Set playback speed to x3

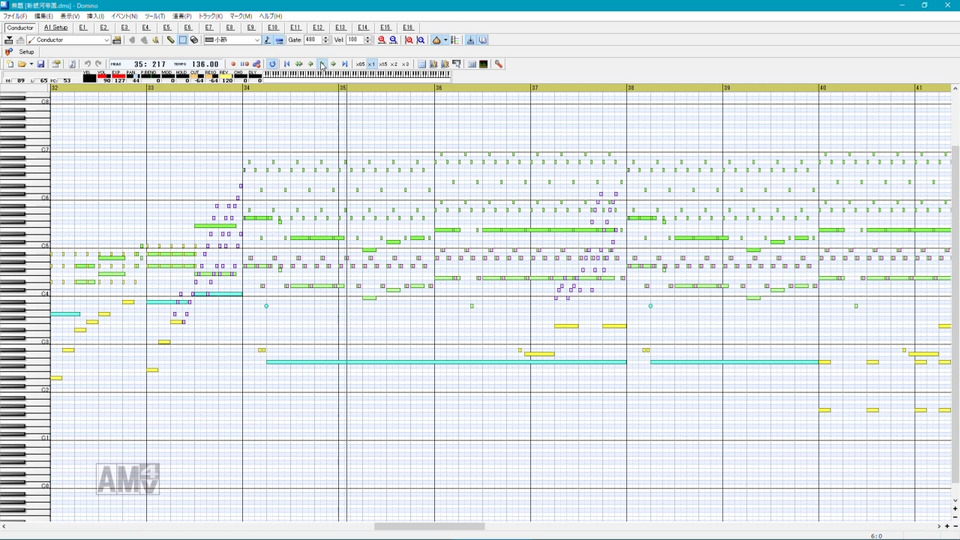(x=405, y=64)
